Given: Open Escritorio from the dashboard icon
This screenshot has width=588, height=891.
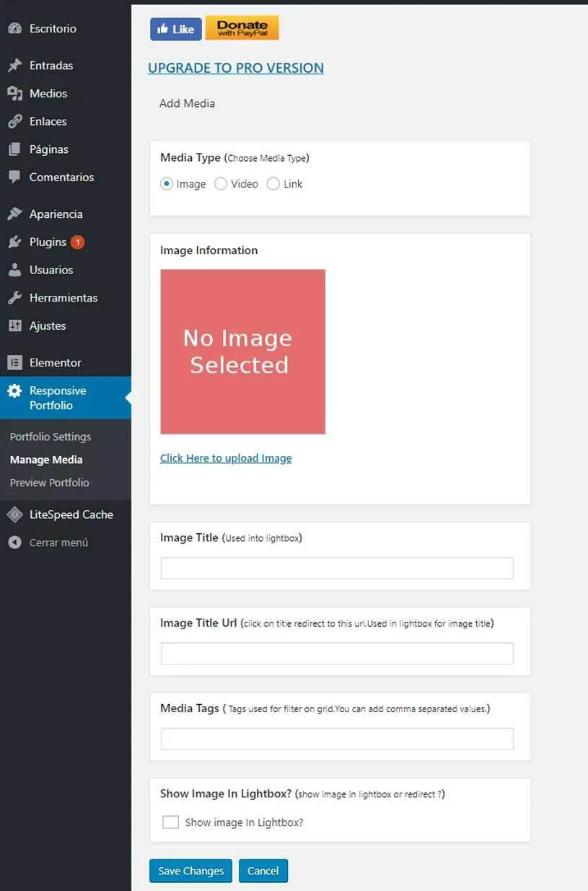Looking at the screenshot, I should point(14,28).
